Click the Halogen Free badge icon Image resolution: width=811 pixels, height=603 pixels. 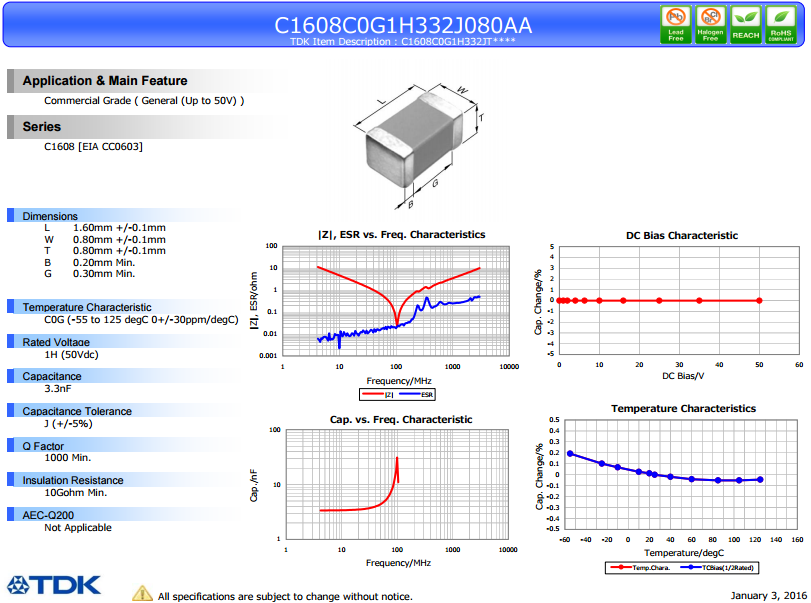click(x=711, y=23)
